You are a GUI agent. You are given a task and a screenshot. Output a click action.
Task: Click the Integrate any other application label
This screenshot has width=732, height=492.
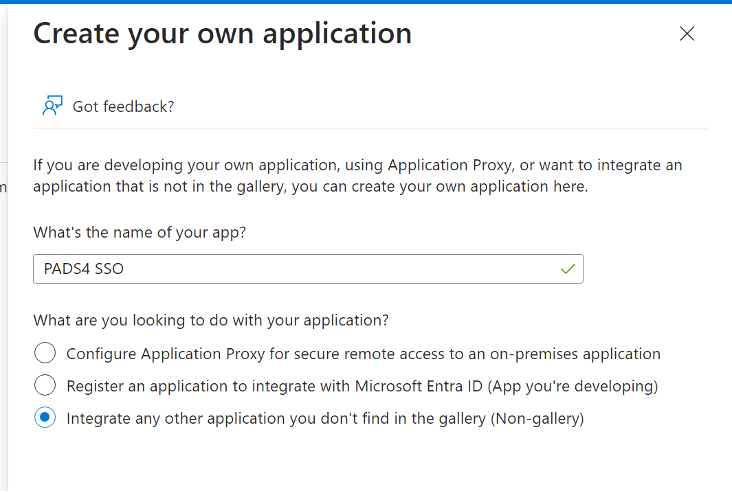pyautogui.click(x=325, y=418)
